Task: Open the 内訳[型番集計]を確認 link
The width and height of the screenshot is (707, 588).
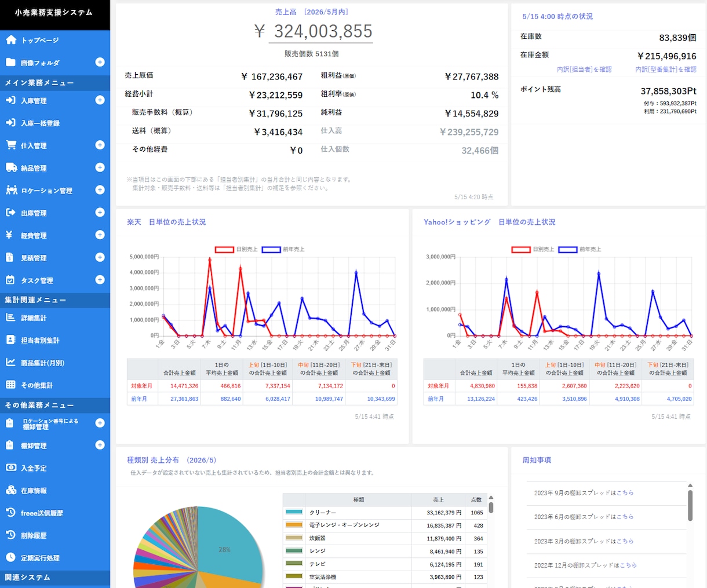Action: (x=666, y=70)
